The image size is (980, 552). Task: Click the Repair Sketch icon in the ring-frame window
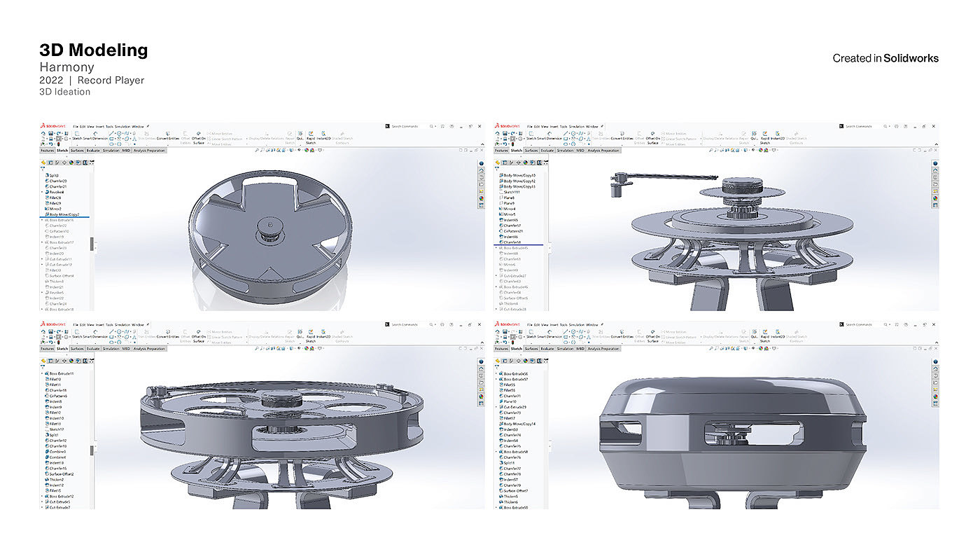[x=290, y=331]
